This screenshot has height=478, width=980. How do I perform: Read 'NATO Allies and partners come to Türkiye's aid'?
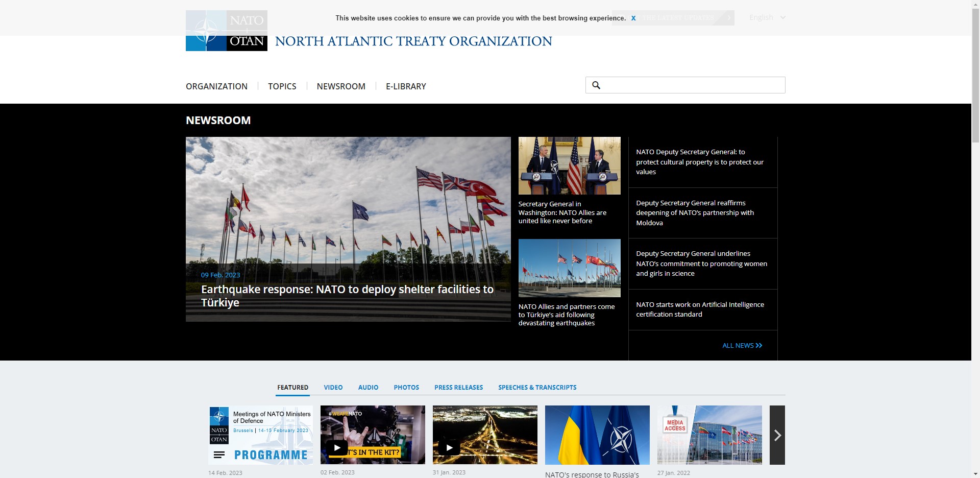pyautogui.click(x=567, y=315)
